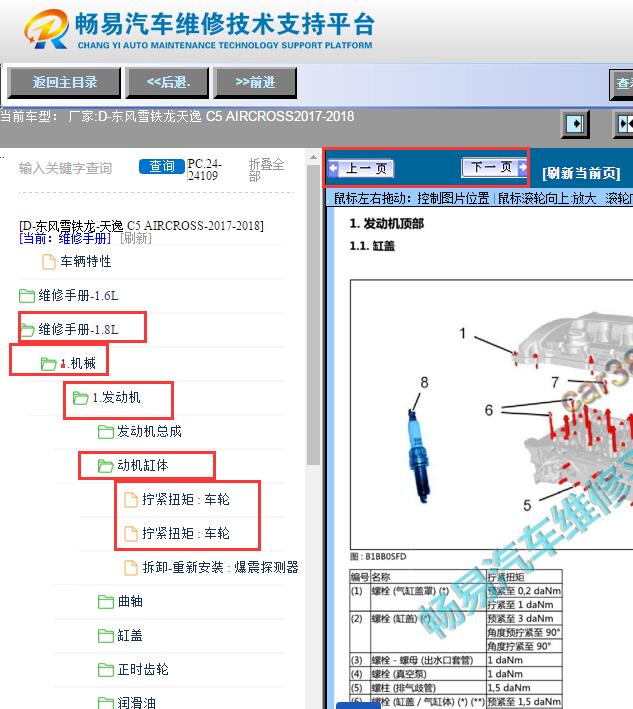Click the 返回主目录 button
This screenshot has width=633, height=709.
pyautogui.click(x=64, y=82)
